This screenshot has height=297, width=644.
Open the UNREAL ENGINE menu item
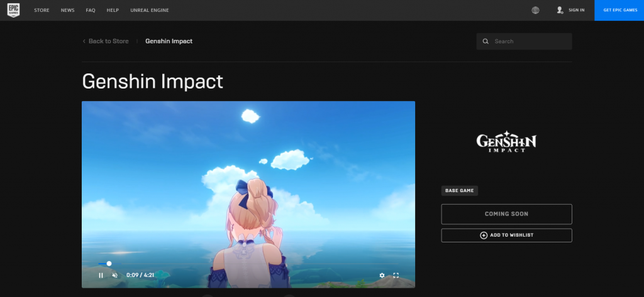pyautogui.click(x=150, y=10)
